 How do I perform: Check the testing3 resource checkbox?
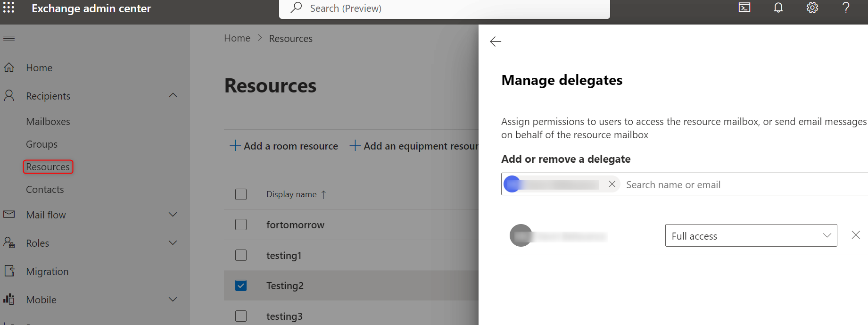[x=241, y=316]
